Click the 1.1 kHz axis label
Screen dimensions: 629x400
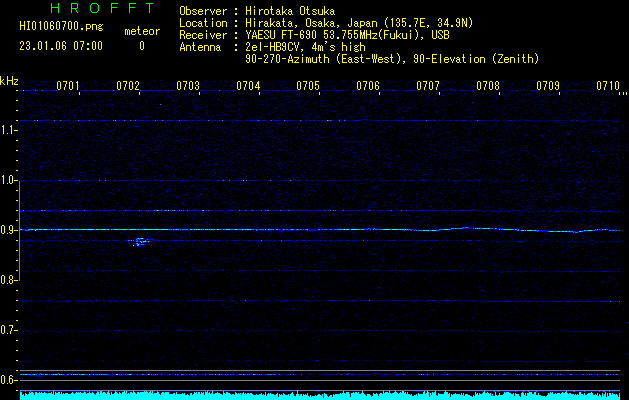(8, 130)
